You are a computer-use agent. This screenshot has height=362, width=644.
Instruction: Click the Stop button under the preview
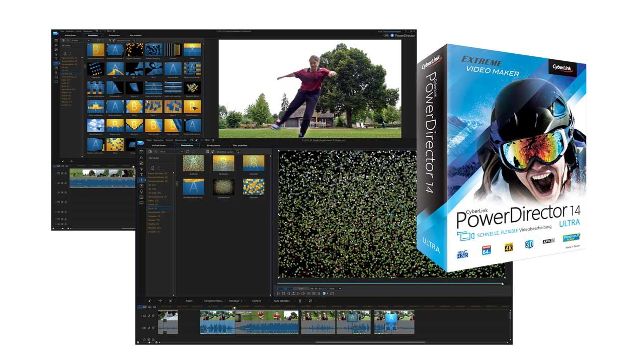283,293
